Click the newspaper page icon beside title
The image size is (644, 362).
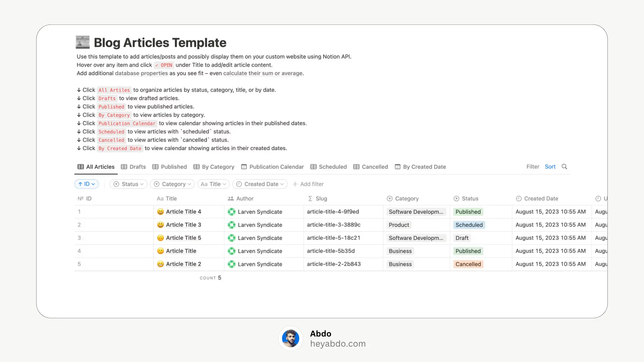point(83,42)
